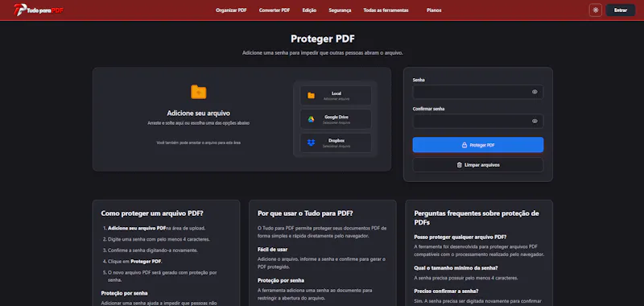Click the trash icon on Limpar arquivos

pyautogui.click(x=459, y=165)
